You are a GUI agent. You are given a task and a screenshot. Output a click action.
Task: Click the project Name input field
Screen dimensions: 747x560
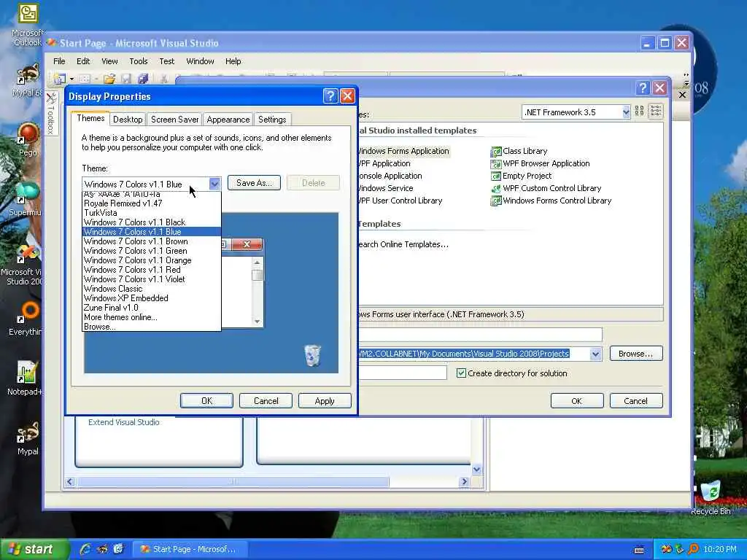coord(480,334)
